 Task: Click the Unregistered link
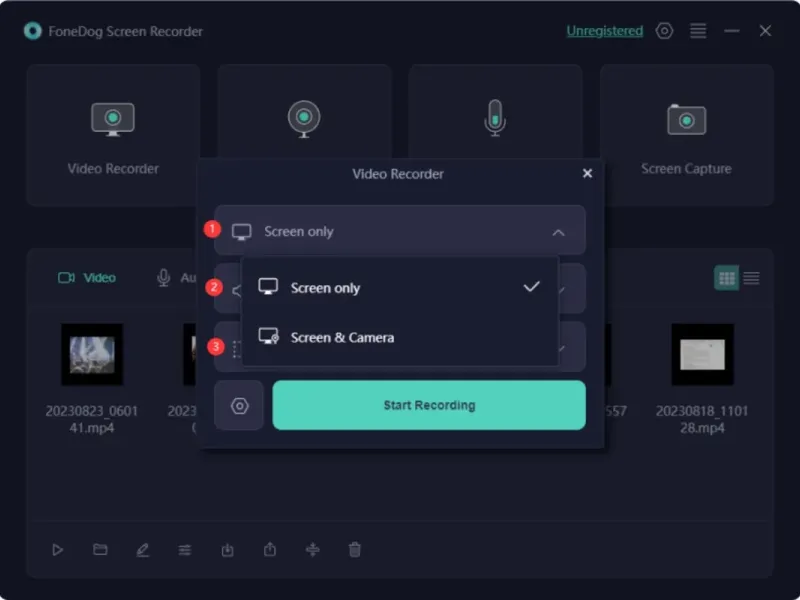(605, 31)
